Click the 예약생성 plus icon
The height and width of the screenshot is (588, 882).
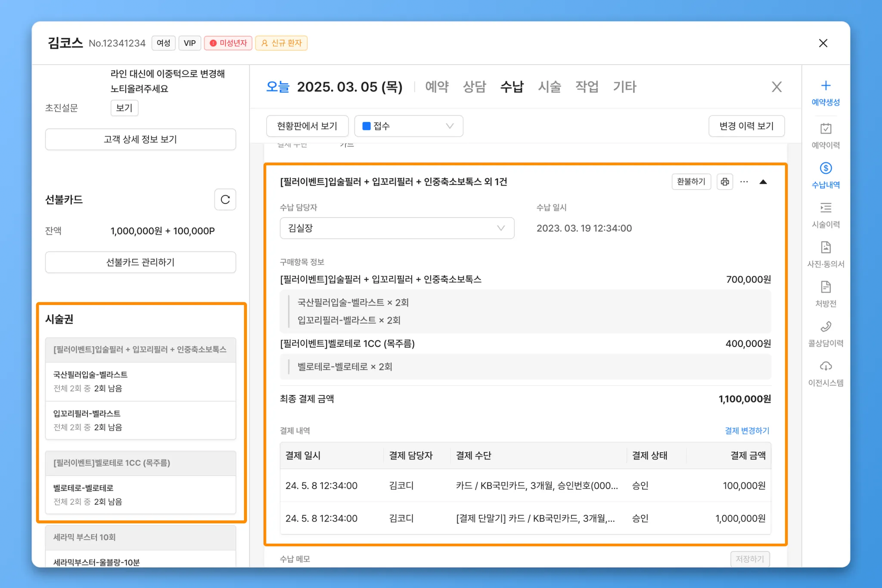click(825, 86)
